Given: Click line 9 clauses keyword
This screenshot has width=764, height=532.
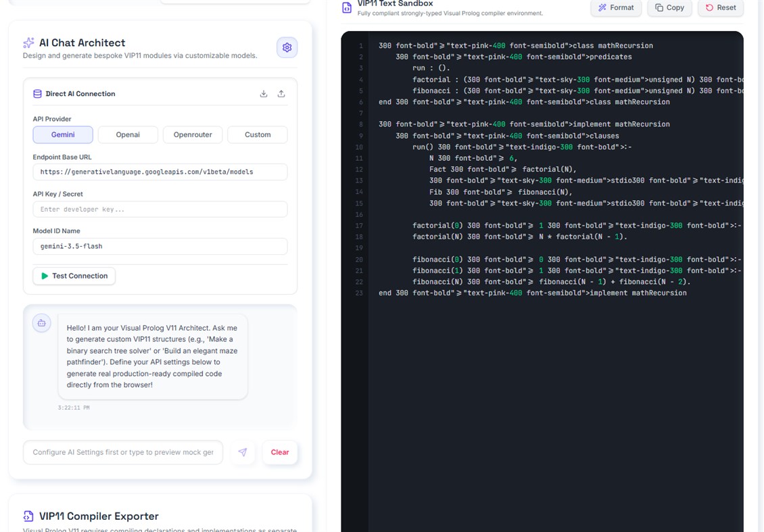Looking at the screenshot, I should (x=604, y=136).
